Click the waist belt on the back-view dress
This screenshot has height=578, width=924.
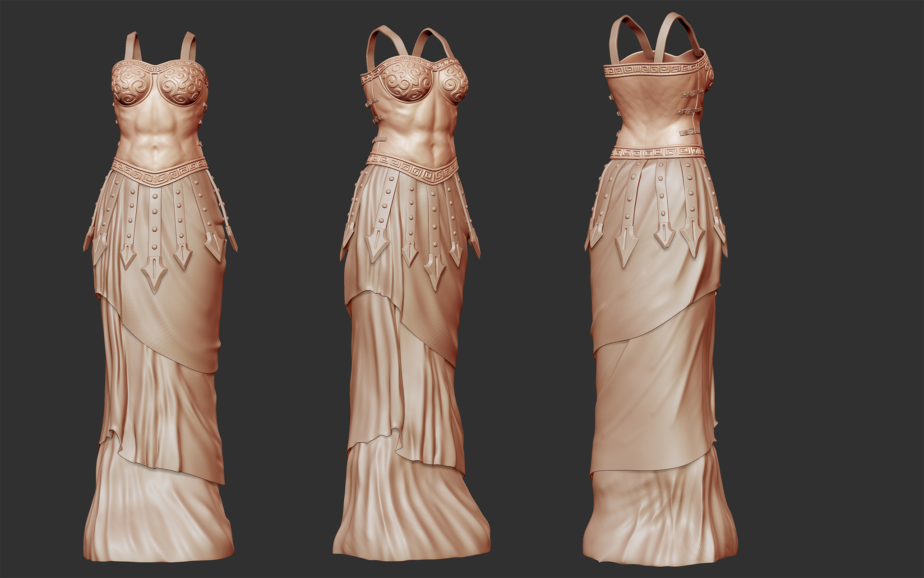coord(657,153)
